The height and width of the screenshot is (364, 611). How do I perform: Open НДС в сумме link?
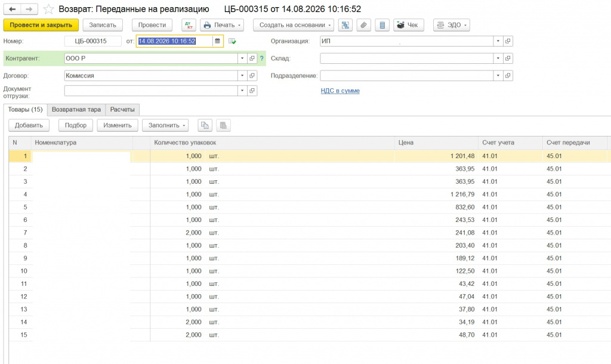click(x=340, y=91)
